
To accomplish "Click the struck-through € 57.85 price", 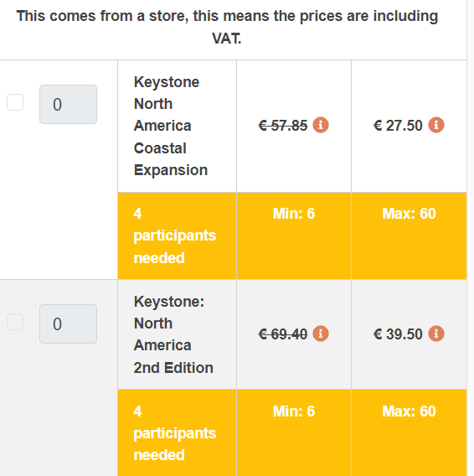I will pyautogui.click(x=283, y=126).
